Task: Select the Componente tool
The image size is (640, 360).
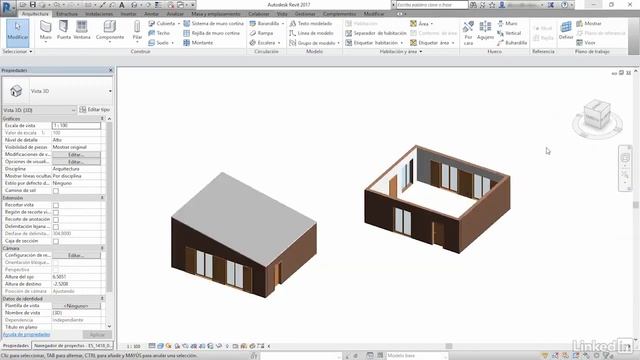Action: pyautogui.click(x=110, y=31)
